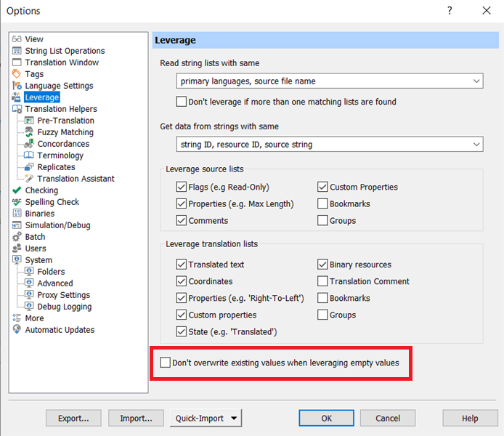Close the Options dialog
Screen dimensions: 504x436
[487, 11]
